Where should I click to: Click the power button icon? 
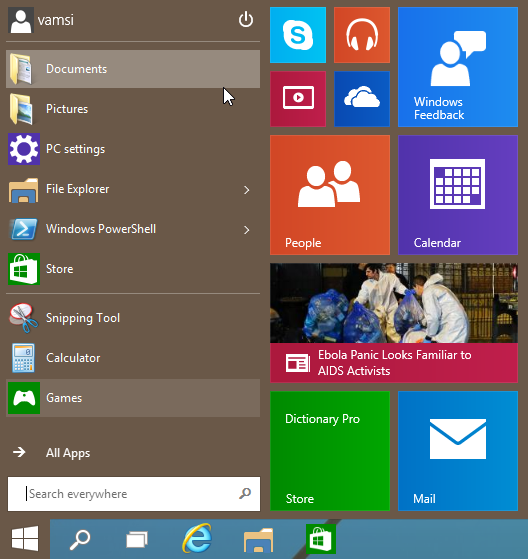pyautogui.click(x=246, y=20)
